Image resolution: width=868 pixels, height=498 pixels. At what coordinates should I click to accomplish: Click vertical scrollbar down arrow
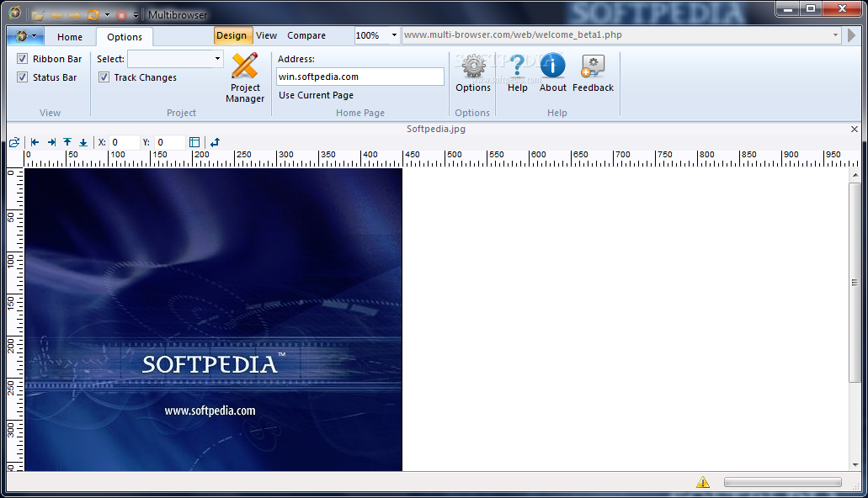[855, 465]
